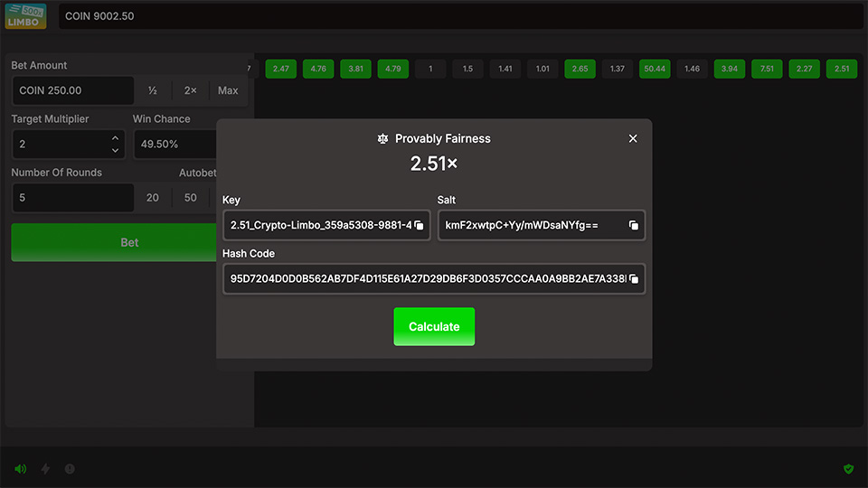Open the green provably fair shield icon
868x488 pixels.
point(848,469)
